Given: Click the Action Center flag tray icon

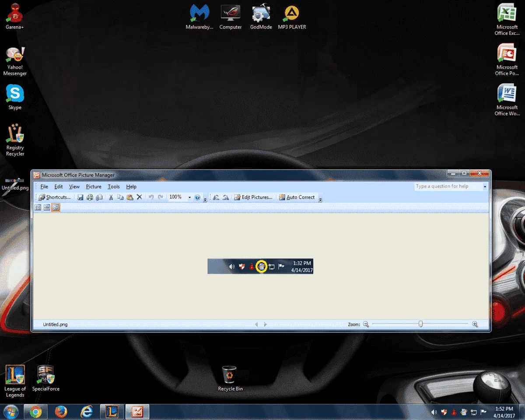Looking at the screenshot, I should click(x=483, y=412).
